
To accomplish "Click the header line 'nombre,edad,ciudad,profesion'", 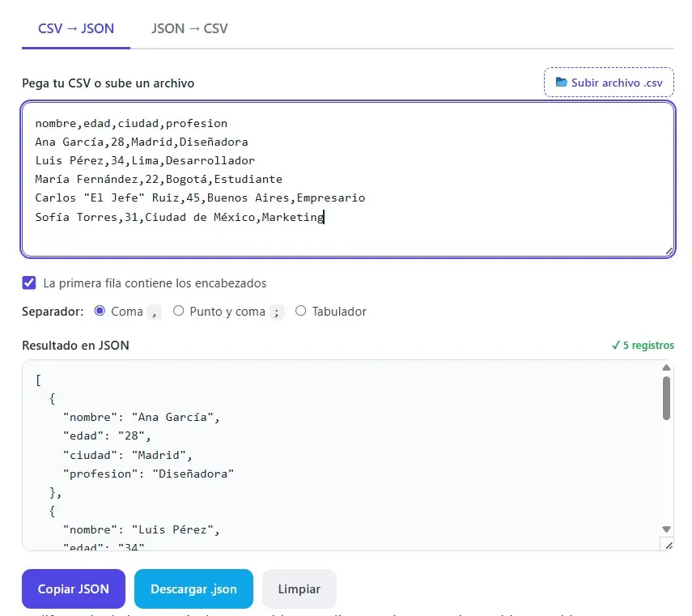I will point(131,123).
